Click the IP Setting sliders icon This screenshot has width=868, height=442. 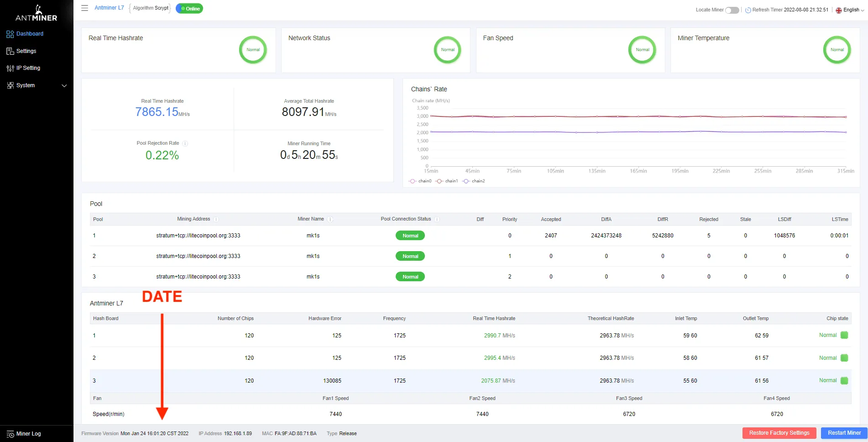coord(10,68)
